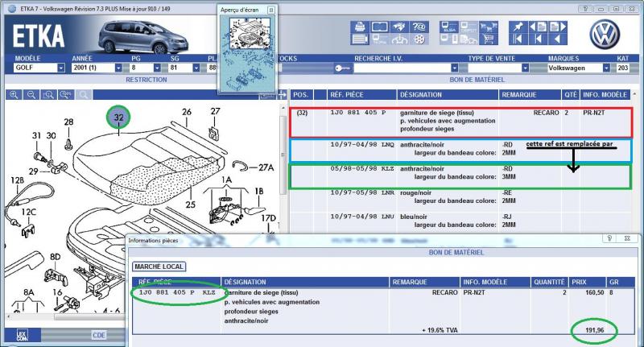The width and height of the screenshot is (644, 347).
Task: Open the question mark email help icon
Action: (x=419, y=27)
